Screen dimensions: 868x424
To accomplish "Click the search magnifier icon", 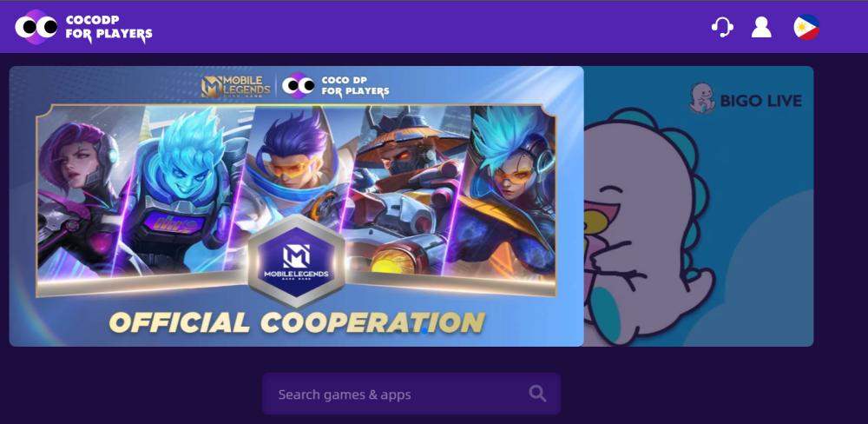I will pyautogui.click(x=537, y=394).
